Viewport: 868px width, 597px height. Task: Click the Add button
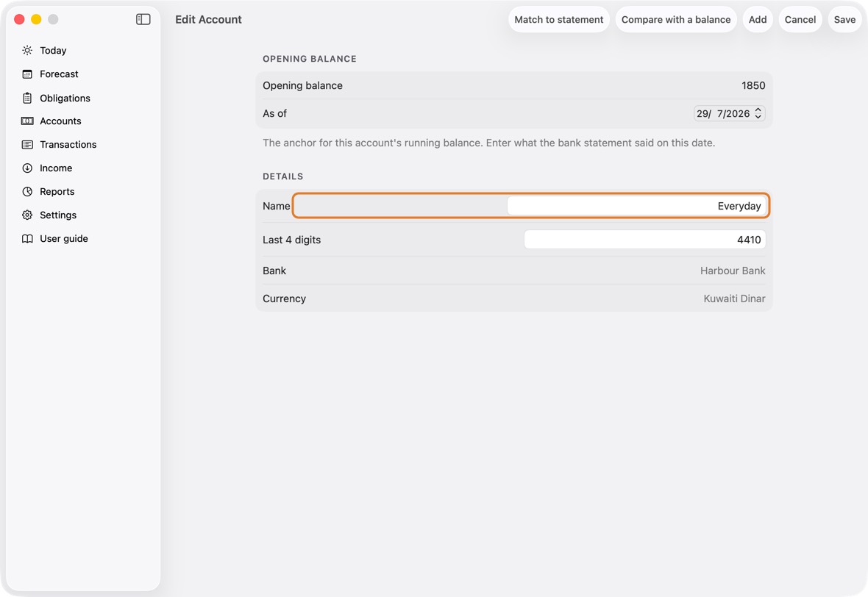click(757, 19)
